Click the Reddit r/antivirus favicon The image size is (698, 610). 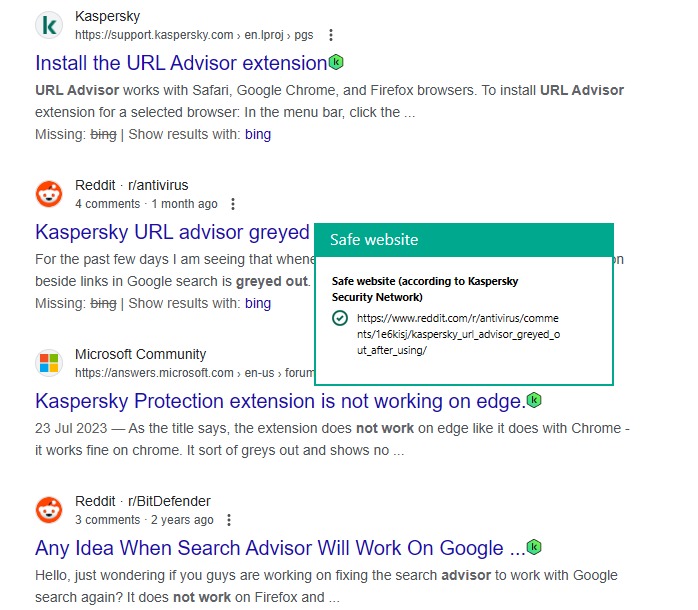(x=49, y=194)
